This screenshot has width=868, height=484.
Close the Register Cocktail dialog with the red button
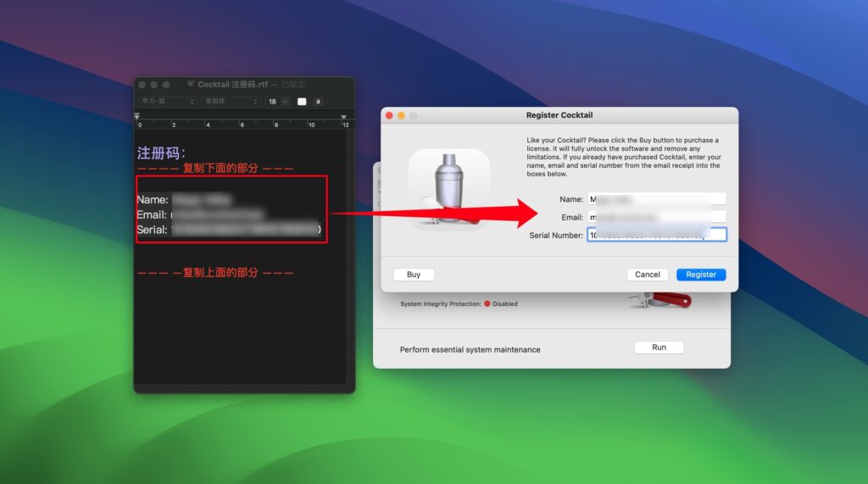point(389,115)
